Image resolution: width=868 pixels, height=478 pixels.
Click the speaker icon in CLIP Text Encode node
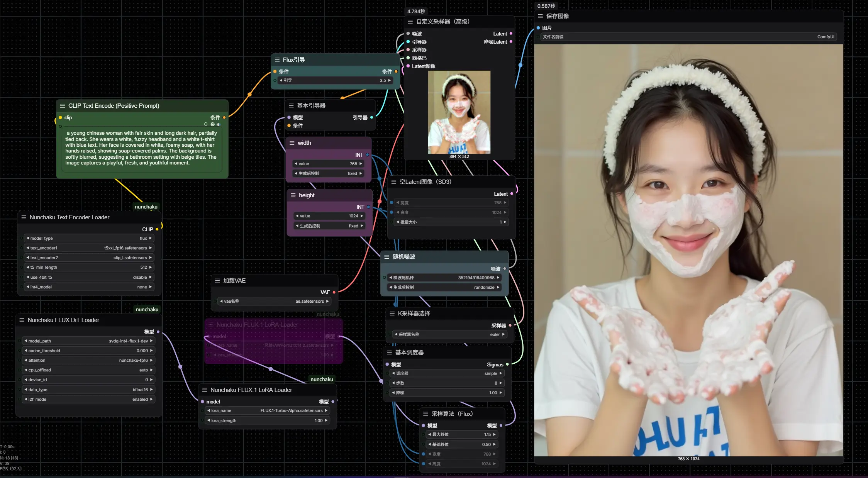(219, 124)
